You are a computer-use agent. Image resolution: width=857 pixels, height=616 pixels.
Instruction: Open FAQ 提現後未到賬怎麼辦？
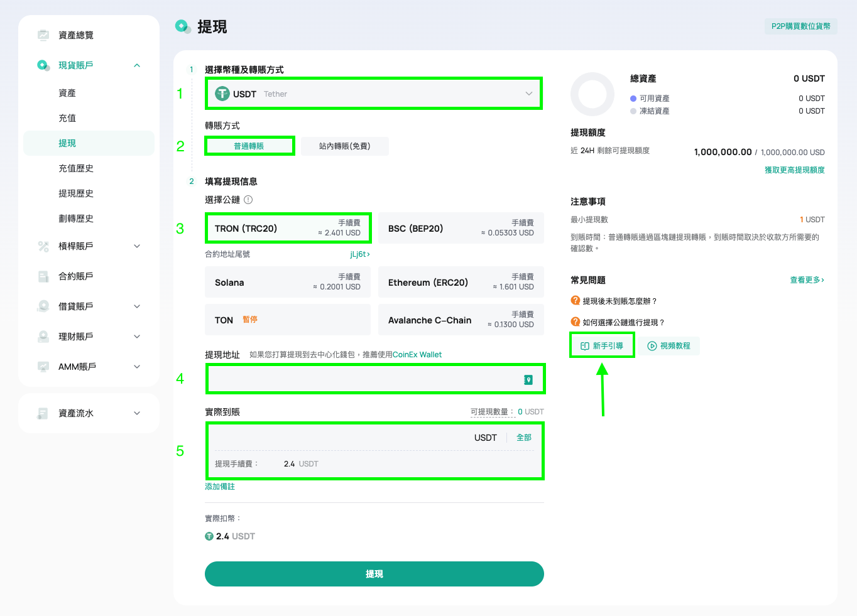click(620, 301)
